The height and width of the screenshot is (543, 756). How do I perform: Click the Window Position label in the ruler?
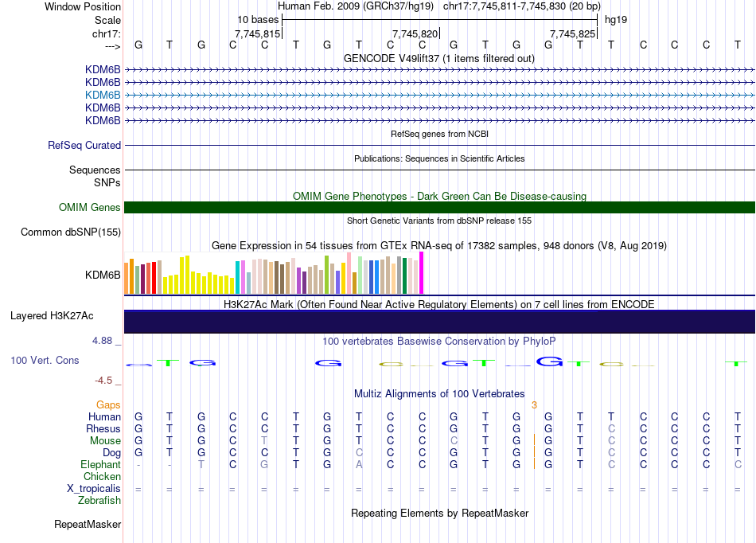84,6
